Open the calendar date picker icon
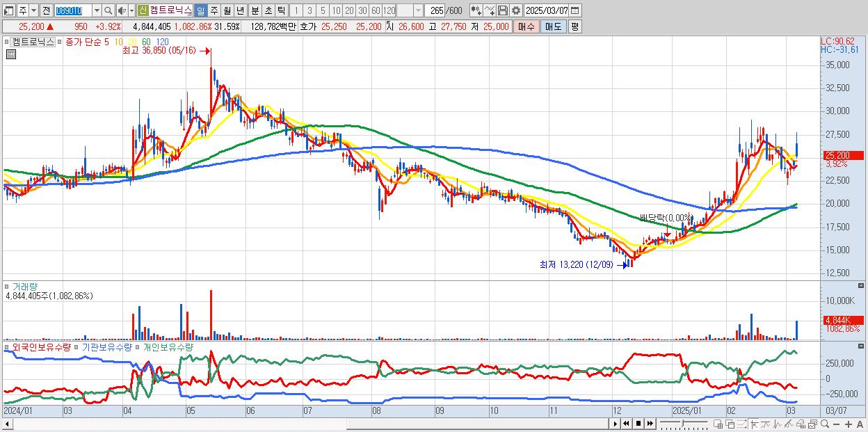This screenshot has height=432, width=868. pyautogui.click(x=575, y=10)
